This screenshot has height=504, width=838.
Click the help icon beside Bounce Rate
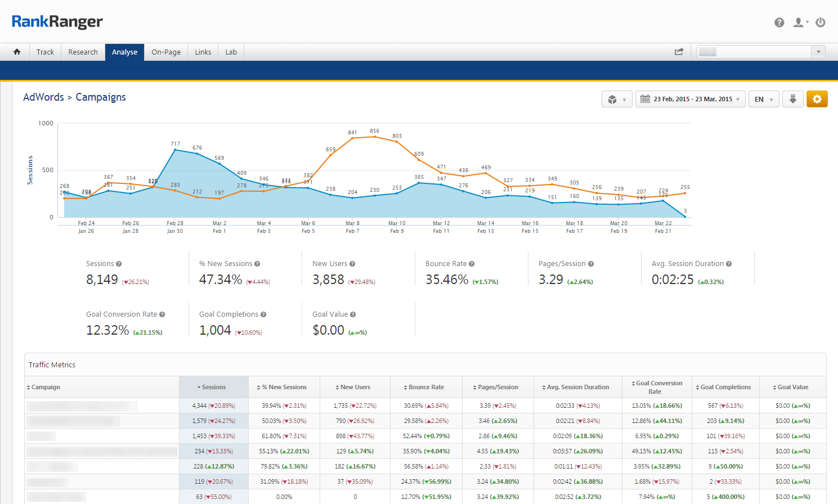(472, 264)
